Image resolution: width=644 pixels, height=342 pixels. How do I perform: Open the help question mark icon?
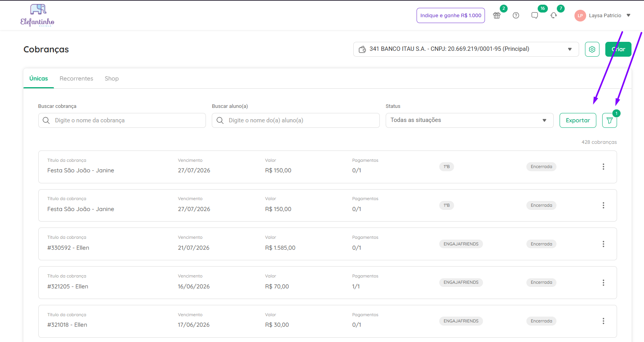[516, 16]
